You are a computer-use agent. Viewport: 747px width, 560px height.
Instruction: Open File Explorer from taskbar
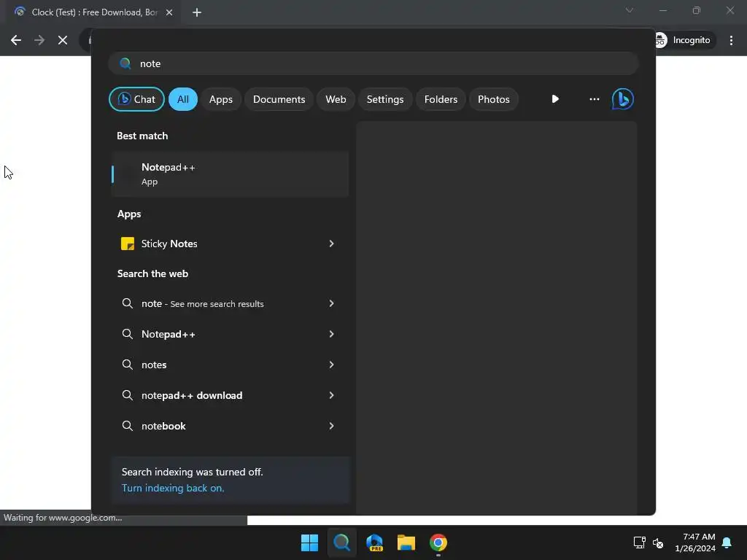[406, 542]
